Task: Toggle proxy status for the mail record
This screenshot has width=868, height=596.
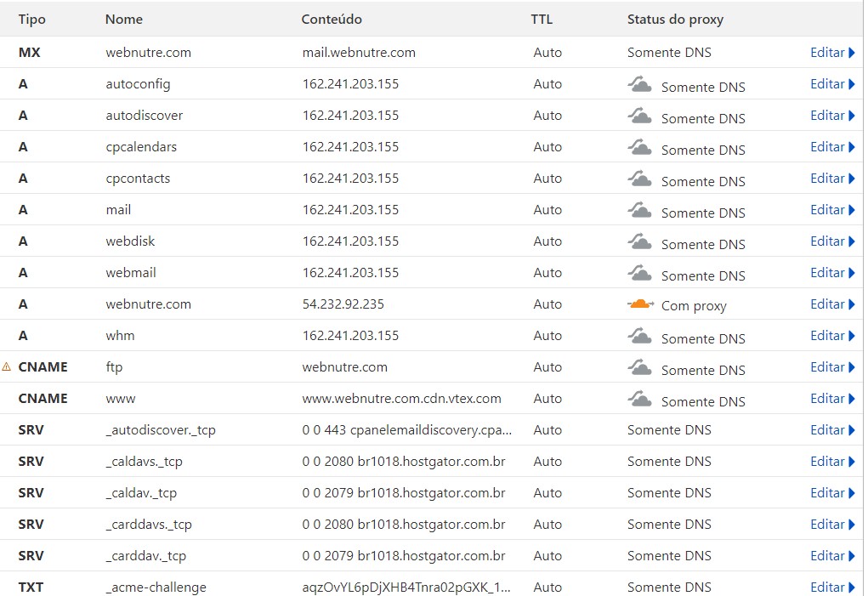Action: pos(639,209)
